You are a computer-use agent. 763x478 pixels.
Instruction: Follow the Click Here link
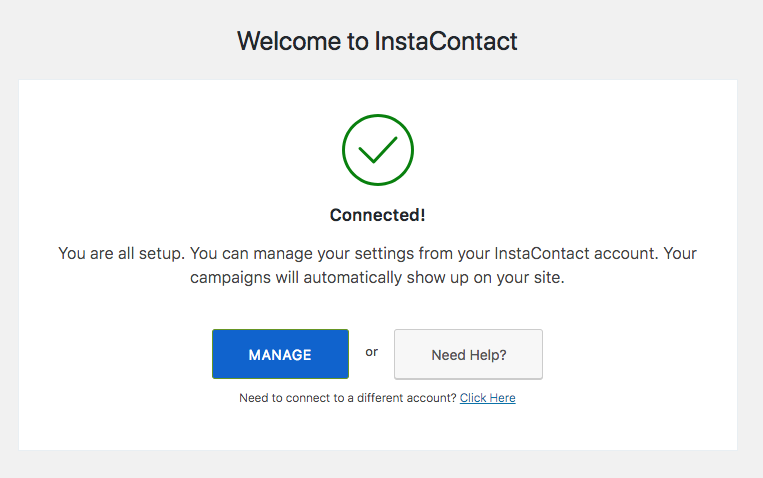coord(488,398)
